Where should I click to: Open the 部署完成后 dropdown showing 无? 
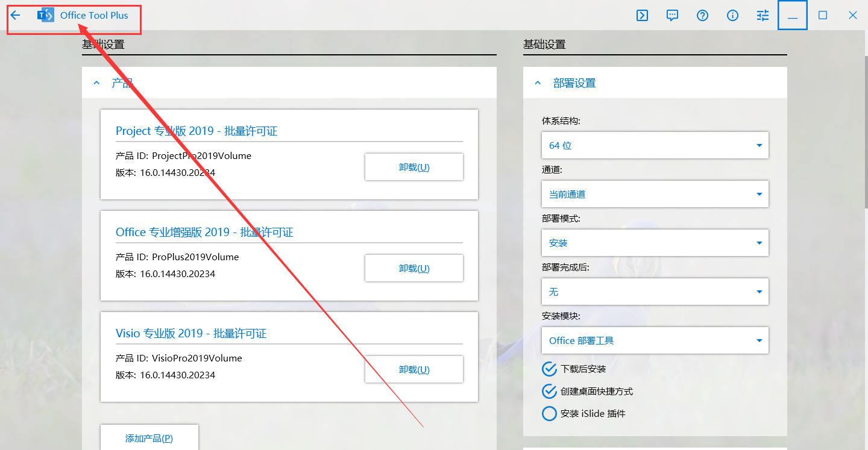(655, 292)
